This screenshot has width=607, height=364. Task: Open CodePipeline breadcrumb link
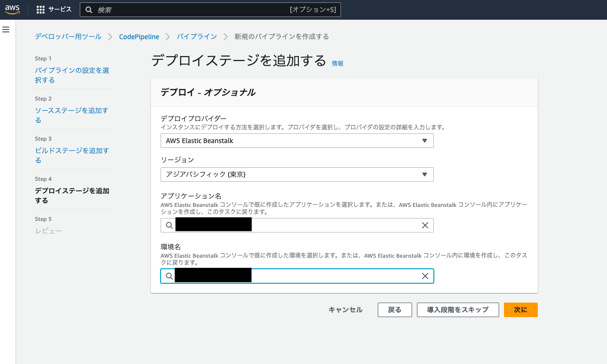click(x=139, y=37)
